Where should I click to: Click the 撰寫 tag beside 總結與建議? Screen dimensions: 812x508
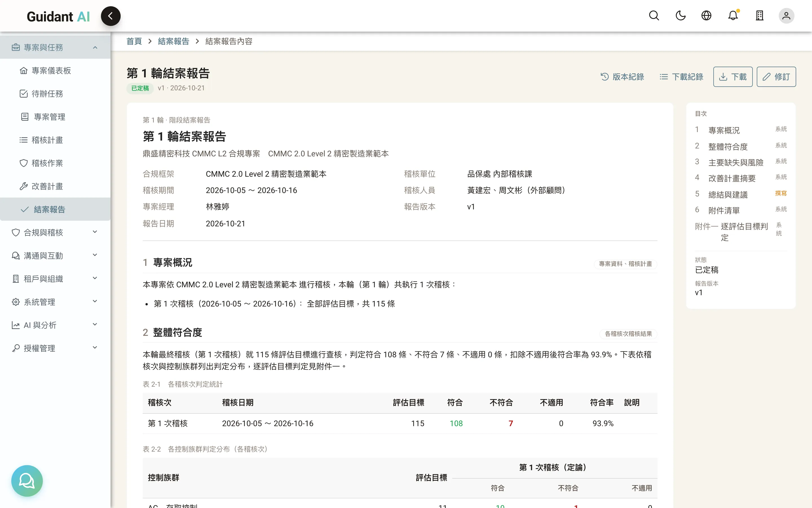pos(781,193)
